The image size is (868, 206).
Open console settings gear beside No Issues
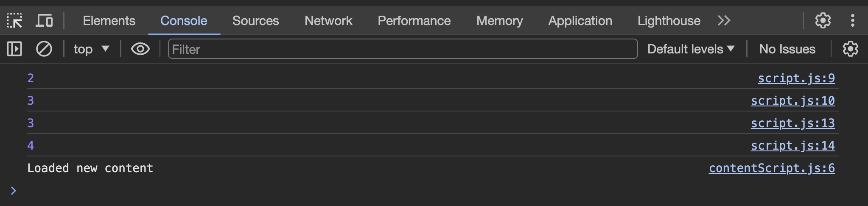click(851, 49)
